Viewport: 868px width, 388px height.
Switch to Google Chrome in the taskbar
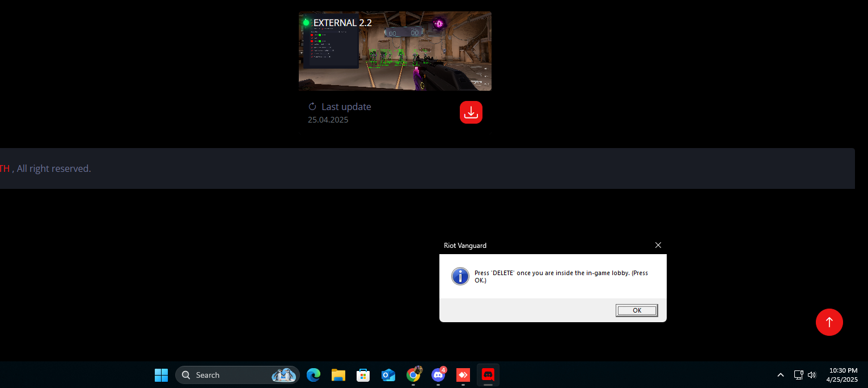tap(413, 375)
